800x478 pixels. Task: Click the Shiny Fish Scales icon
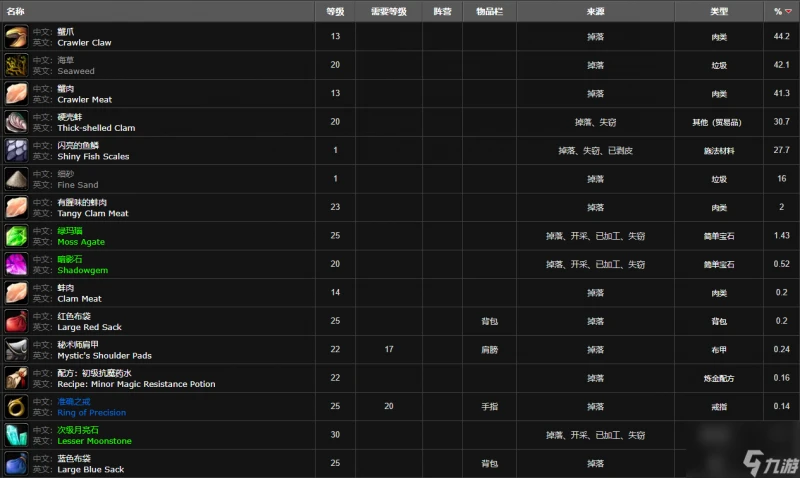click(16, 151)
